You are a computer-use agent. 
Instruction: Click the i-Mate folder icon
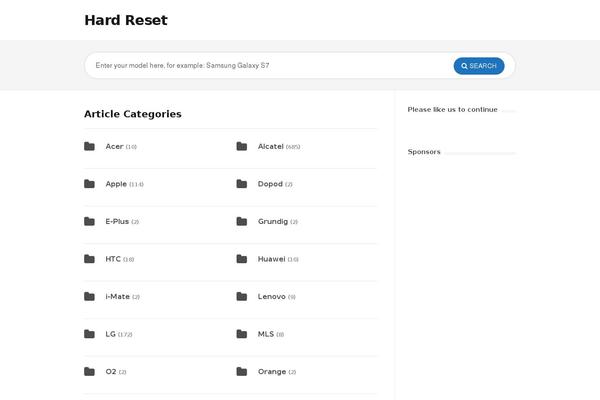tap(89, 296)
